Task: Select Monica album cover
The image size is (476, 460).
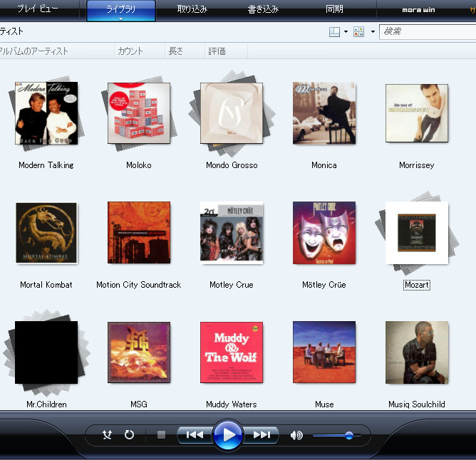Action: (324, 113)
